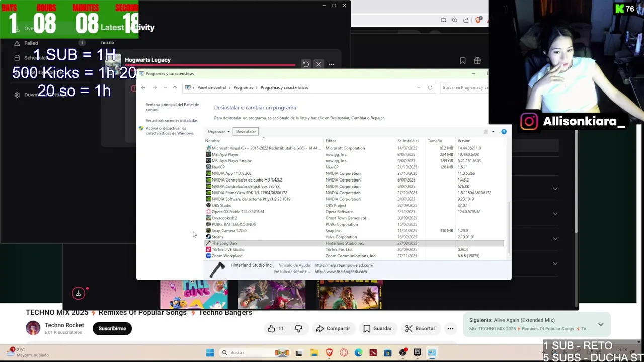Viewport: 644px width, 362px height.
Task: Click Panel de control breadcrumb
Action: tap(211, 88)
